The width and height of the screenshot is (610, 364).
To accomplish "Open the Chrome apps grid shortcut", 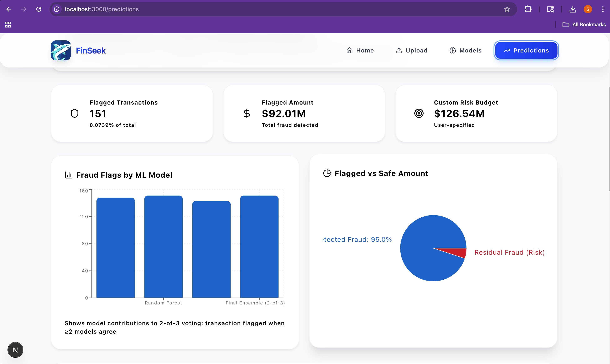I will pos(8,25).
